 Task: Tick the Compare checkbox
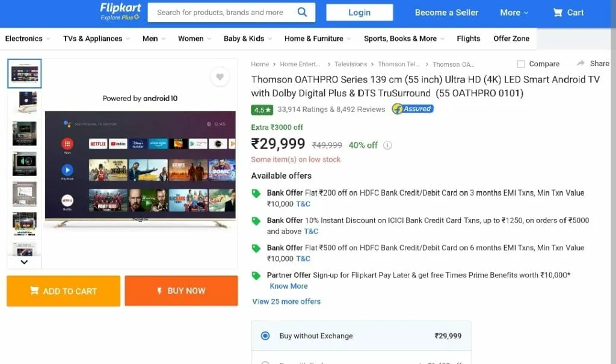[521, 64]
